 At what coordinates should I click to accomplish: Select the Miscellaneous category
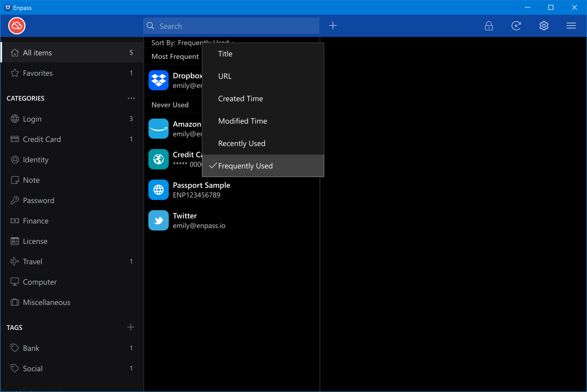click(x=72, y=302)
